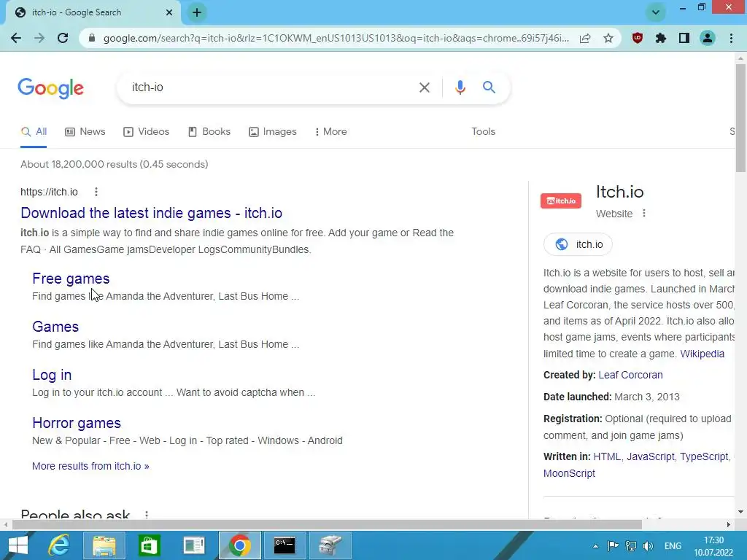Click the ENG language indicator
This screenshot has width=747, height=560.
673,546
